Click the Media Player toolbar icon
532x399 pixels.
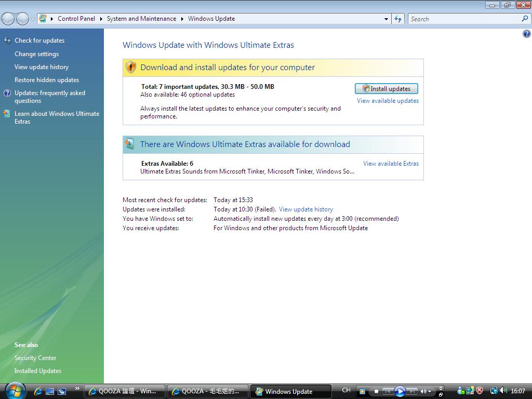(362, 391)
